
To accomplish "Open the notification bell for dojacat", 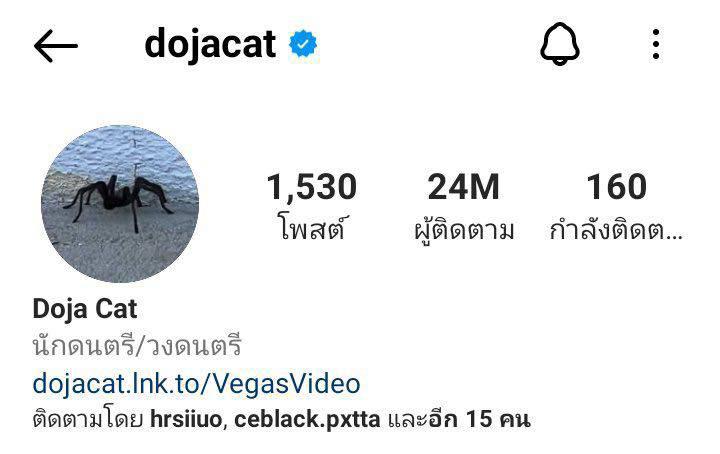I will pos(559,44).
